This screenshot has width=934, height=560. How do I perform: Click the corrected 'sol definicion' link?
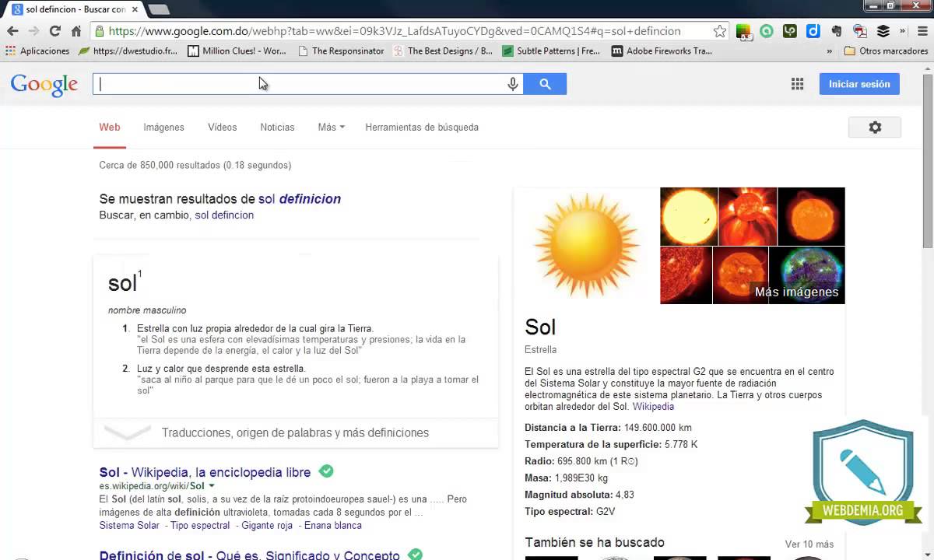(300, 199)
